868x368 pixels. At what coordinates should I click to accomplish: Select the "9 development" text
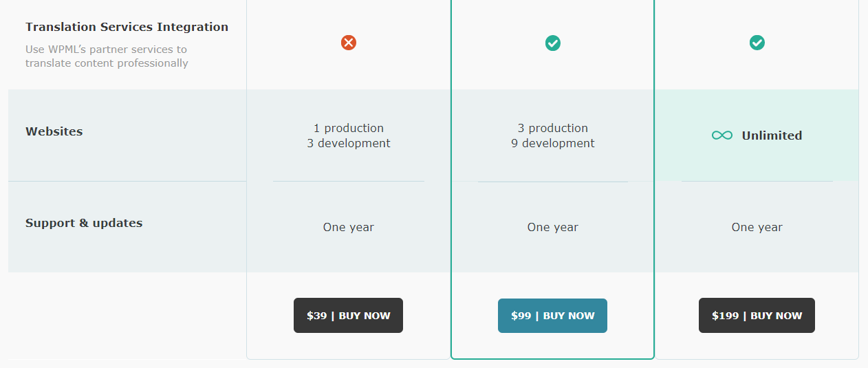[x=553, y=143]
